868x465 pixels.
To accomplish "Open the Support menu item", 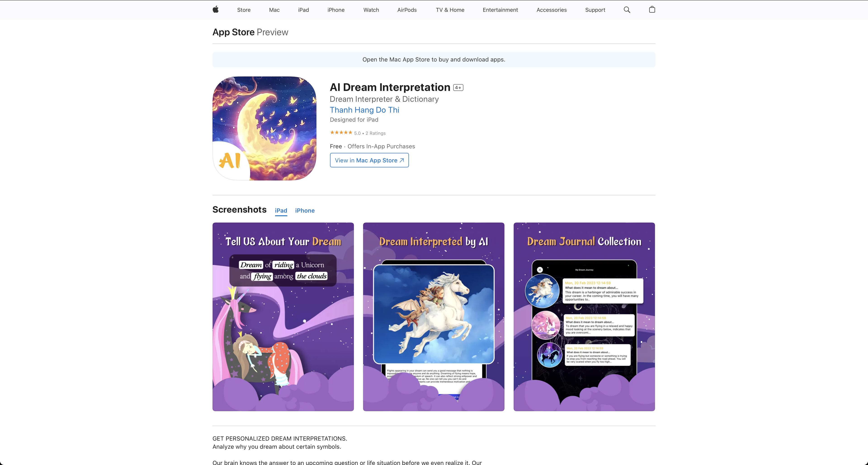I will point(595,10).
